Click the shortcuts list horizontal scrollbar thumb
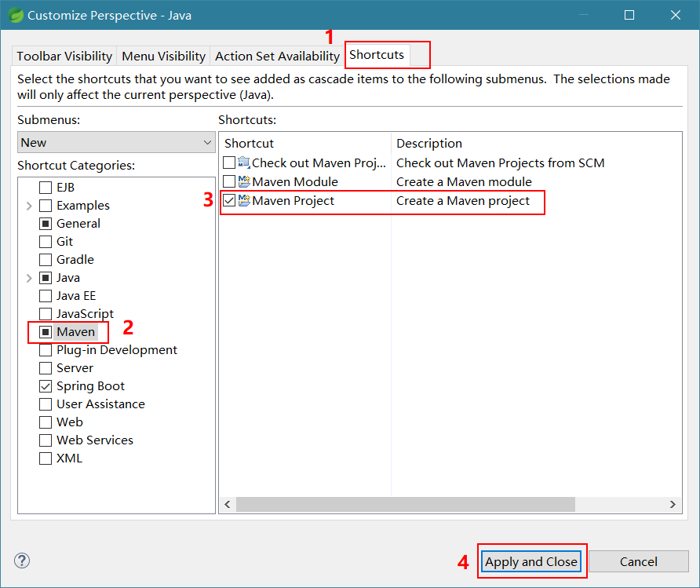The image size is (700, 588). click(406, 505)
